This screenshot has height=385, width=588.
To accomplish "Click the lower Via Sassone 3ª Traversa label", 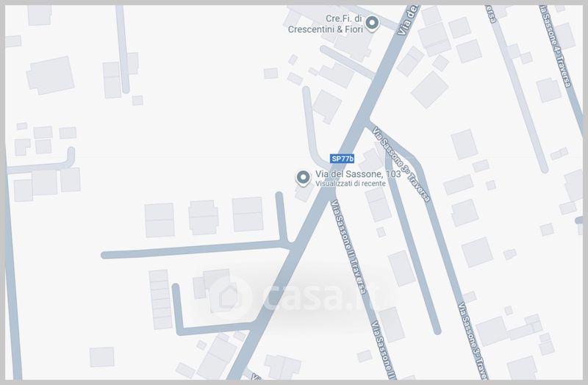I will (x=473, y=340).
